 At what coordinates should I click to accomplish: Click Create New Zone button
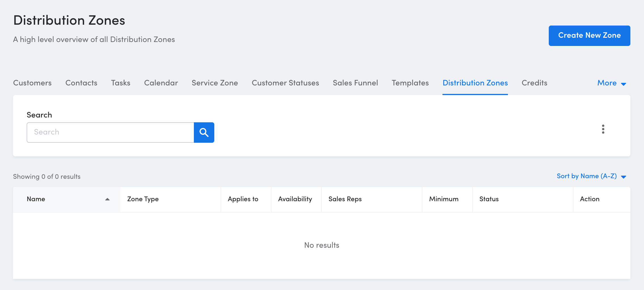[590, 36]
